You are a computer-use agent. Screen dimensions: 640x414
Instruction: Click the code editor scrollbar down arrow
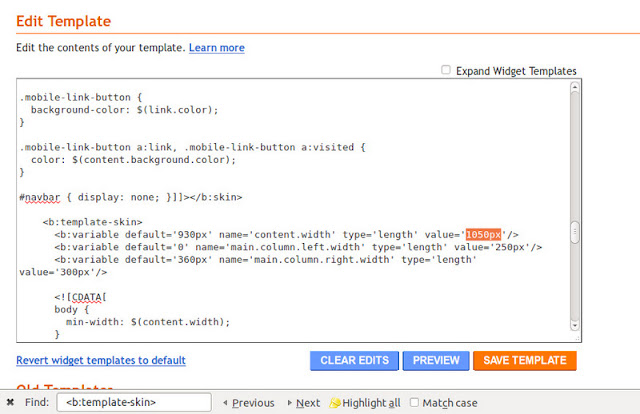575,324
